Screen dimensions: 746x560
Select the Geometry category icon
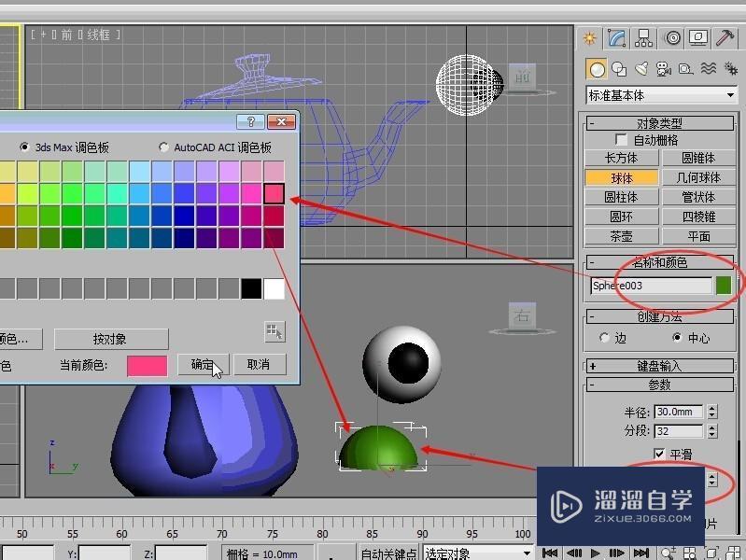pos(597,69)
